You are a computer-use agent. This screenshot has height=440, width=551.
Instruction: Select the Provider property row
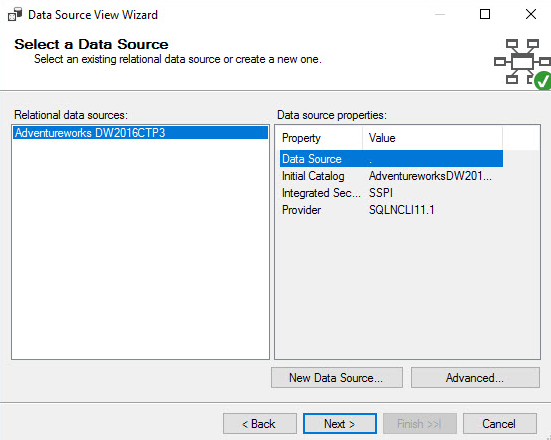coord(391,210)
